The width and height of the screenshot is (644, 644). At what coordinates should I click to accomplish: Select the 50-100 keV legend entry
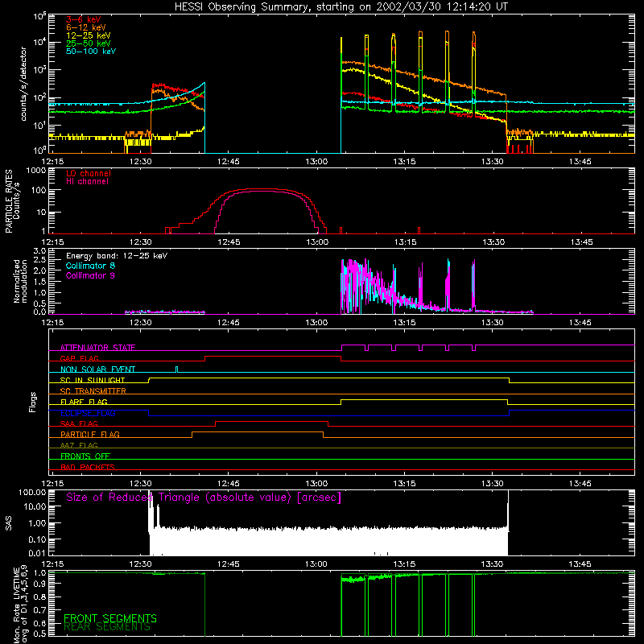click(x=91, y=52)
